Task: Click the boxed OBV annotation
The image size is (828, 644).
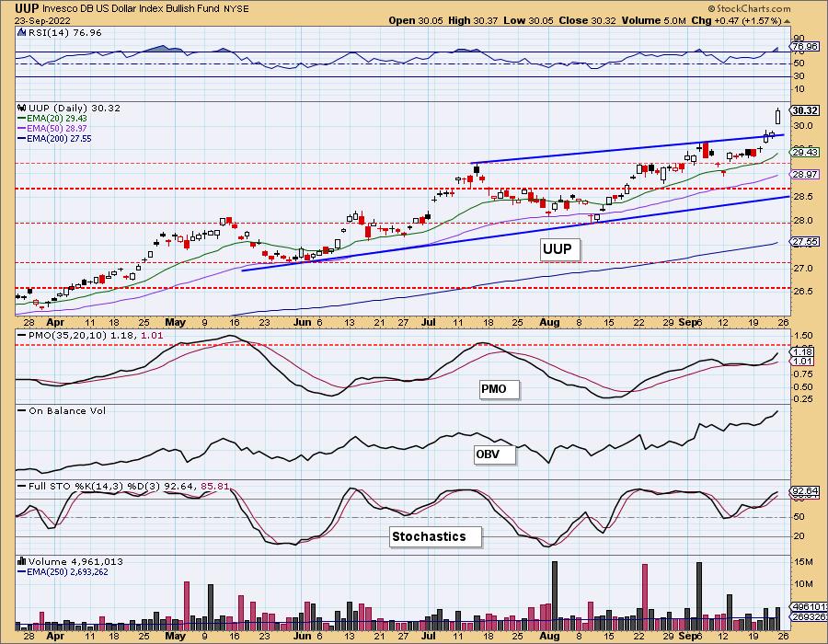Action: click(494, 454)
